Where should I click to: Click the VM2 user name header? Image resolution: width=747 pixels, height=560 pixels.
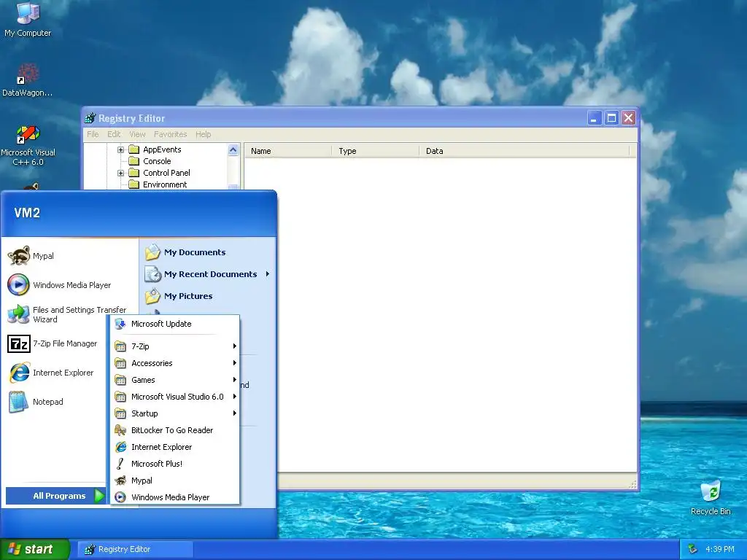point(27,213)
